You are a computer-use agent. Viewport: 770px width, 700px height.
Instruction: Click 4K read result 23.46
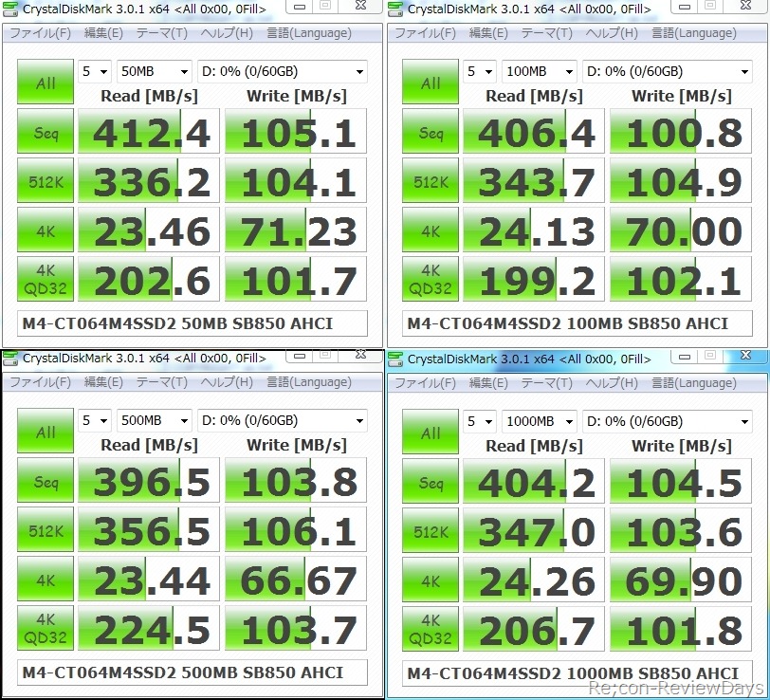(x=149, y=230)
